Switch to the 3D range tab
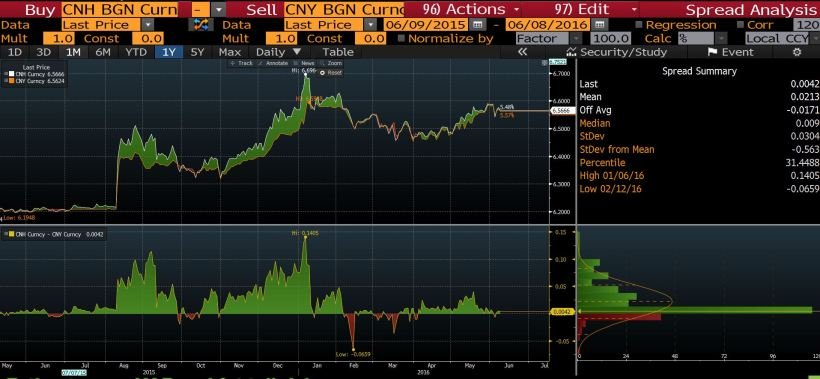820x379 pixels. [44, 52]
